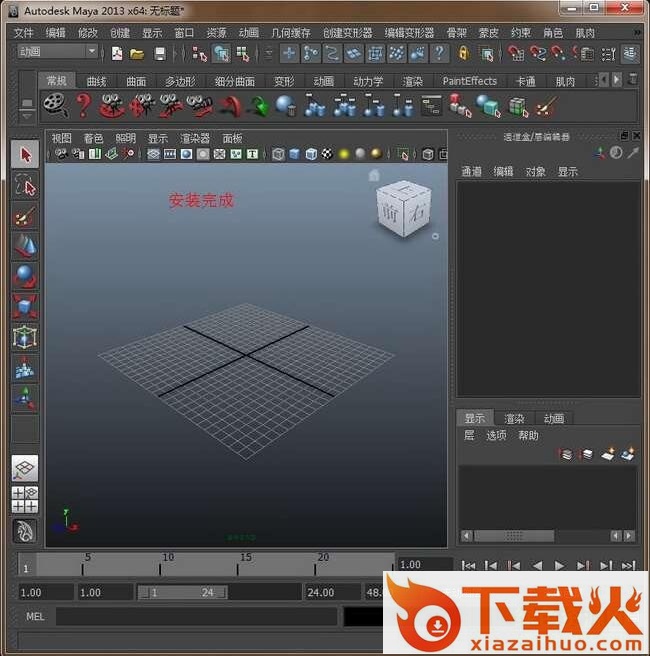Click the yellow light sphere icon in viewport
The width and height of the screenshot is (650, 656).
pos(344,154)
